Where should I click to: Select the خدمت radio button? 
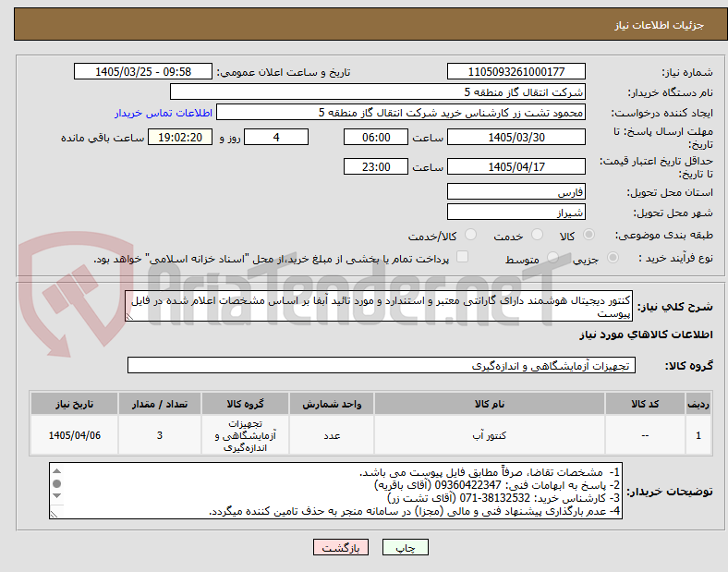(x=537, y=235)
